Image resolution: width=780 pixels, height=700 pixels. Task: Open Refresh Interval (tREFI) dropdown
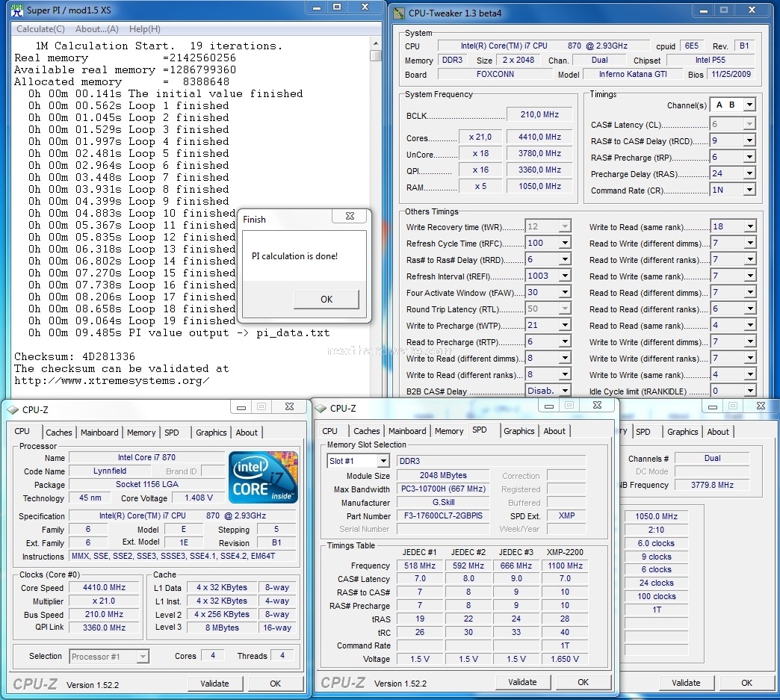coord(565,276)
